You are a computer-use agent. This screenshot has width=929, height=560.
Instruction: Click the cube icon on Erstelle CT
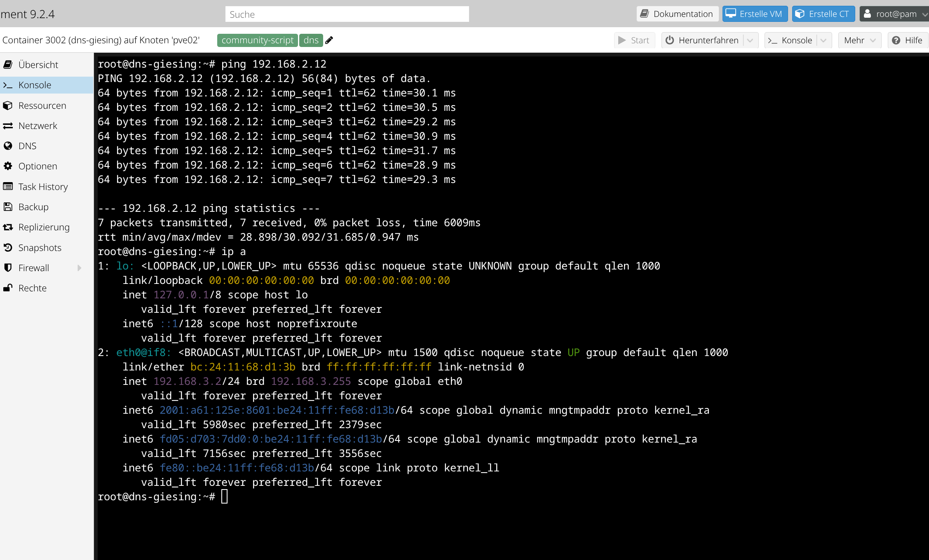tap(800, 14)
